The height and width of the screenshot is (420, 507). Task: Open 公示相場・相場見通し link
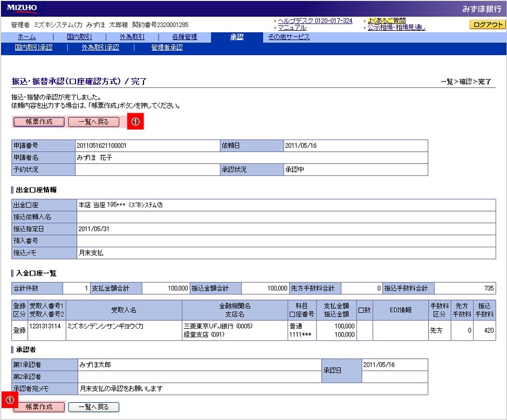click(397, 27)
